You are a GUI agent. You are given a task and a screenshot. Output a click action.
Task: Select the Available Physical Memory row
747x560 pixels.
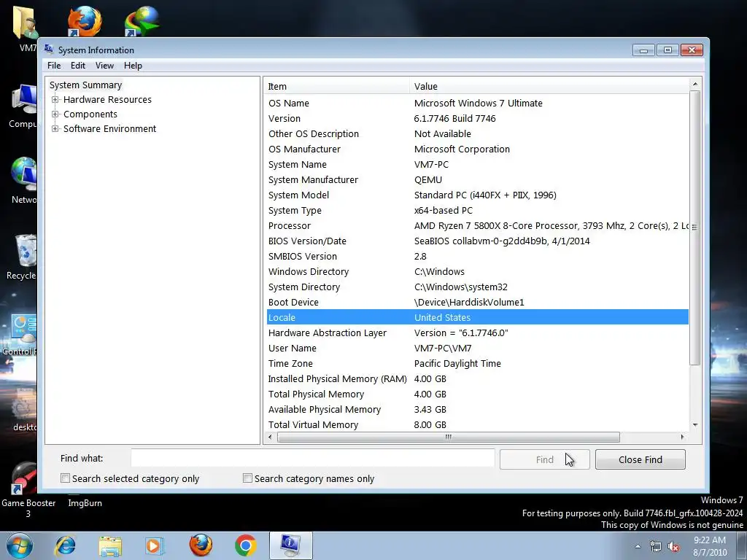coord(477,410)
